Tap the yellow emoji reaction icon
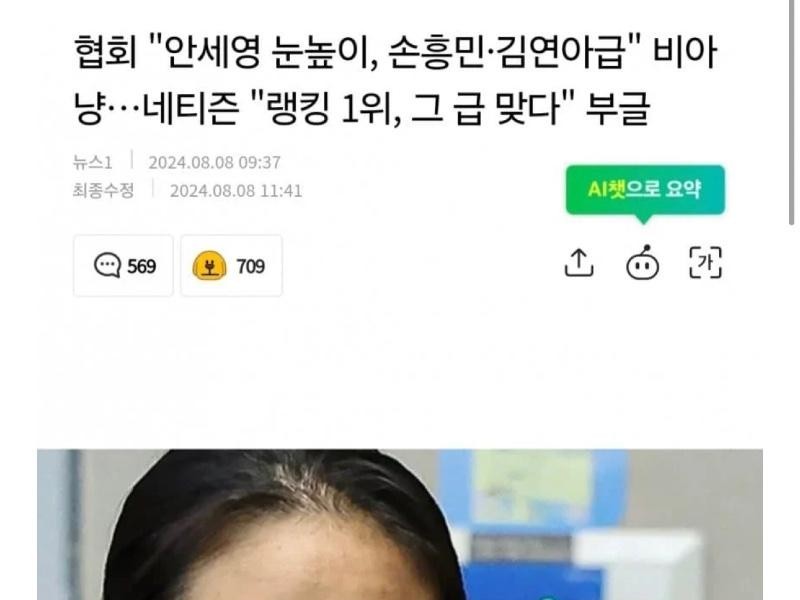This screenshot has width=800, height=600. 209,266
